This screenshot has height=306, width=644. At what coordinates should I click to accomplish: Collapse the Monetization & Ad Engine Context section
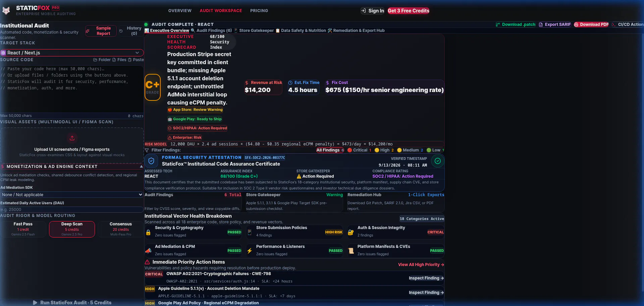pyautogui.click(x=72, y=167)
